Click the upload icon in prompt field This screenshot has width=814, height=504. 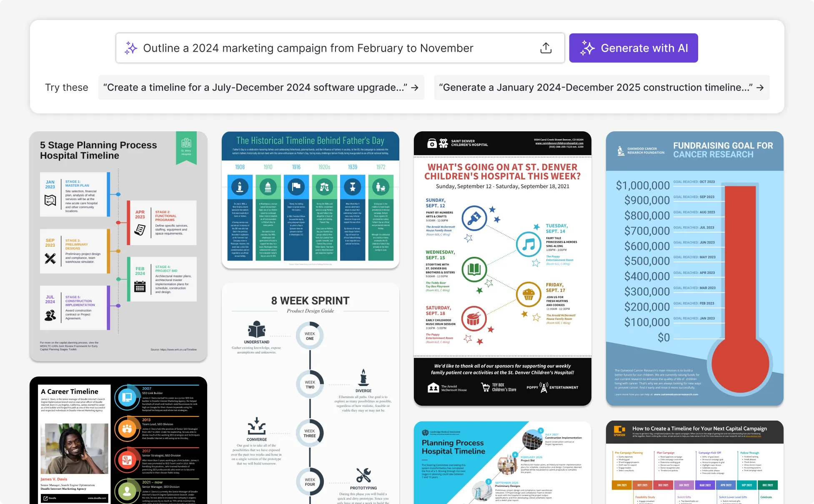click(x=546, y=48)
